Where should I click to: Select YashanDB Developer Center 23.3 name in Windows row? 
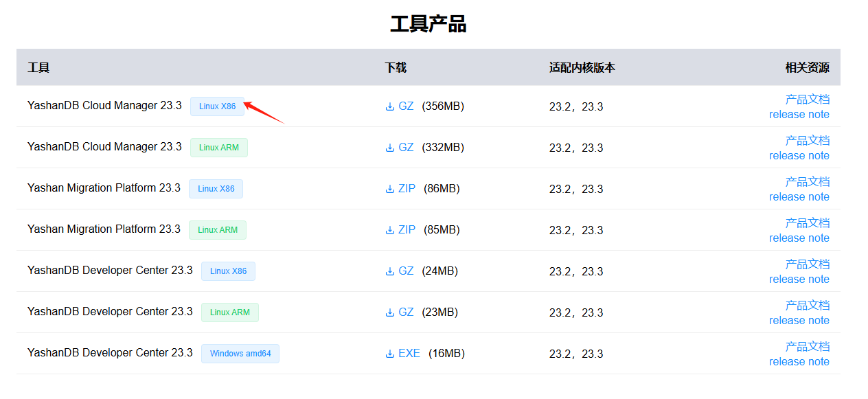click(x=110, y=353)
